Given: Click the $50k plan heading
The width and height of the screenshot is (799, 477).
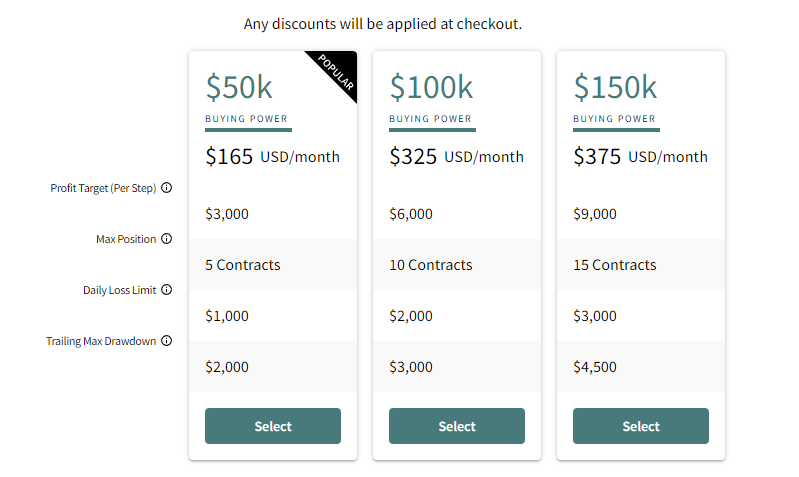Looking at the screenshot, I should click(x=239, y=88).
